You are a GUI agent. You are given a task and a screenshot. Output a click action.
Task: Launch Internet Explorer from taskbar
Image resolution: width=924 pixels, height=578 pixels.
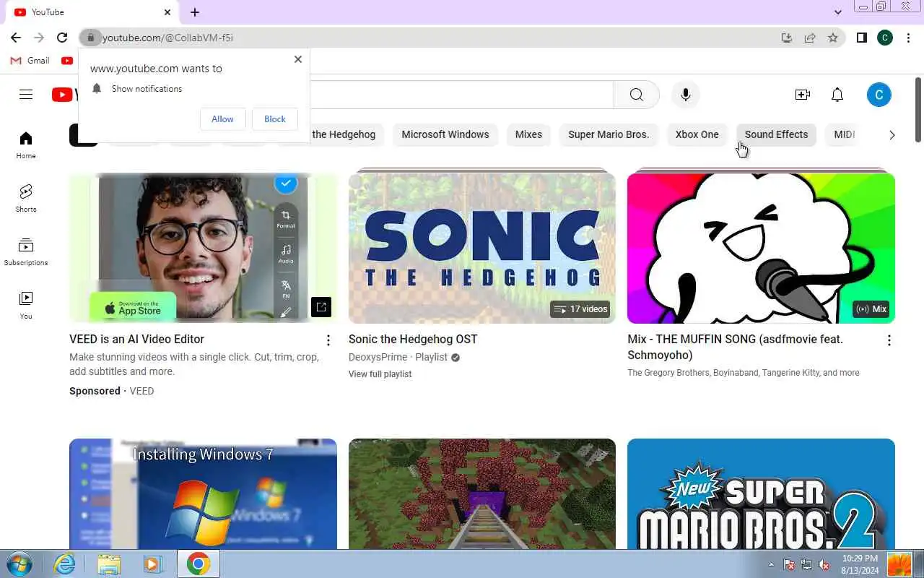(65, 564)
